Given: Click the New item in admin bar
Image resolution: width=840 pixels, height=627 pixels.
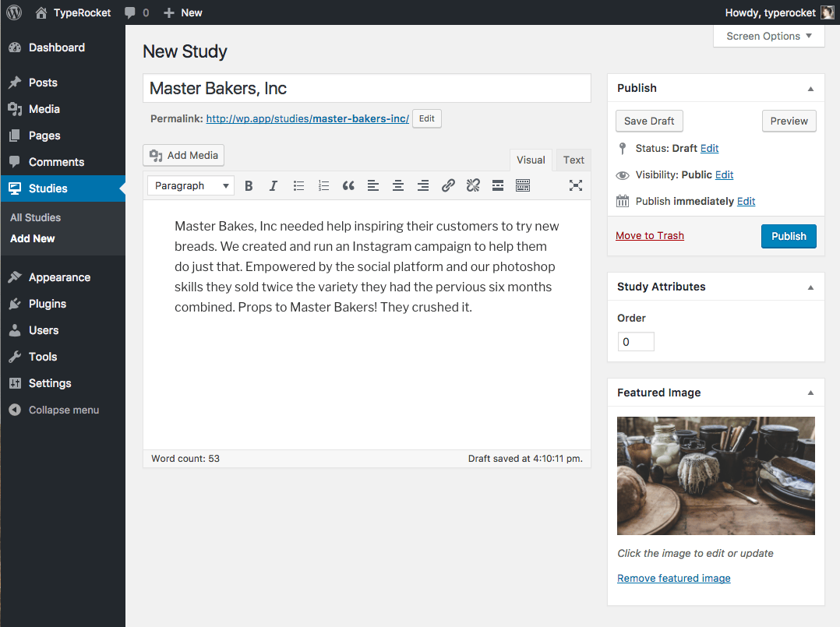Looking at the screenshot, I should coord(182,12).
